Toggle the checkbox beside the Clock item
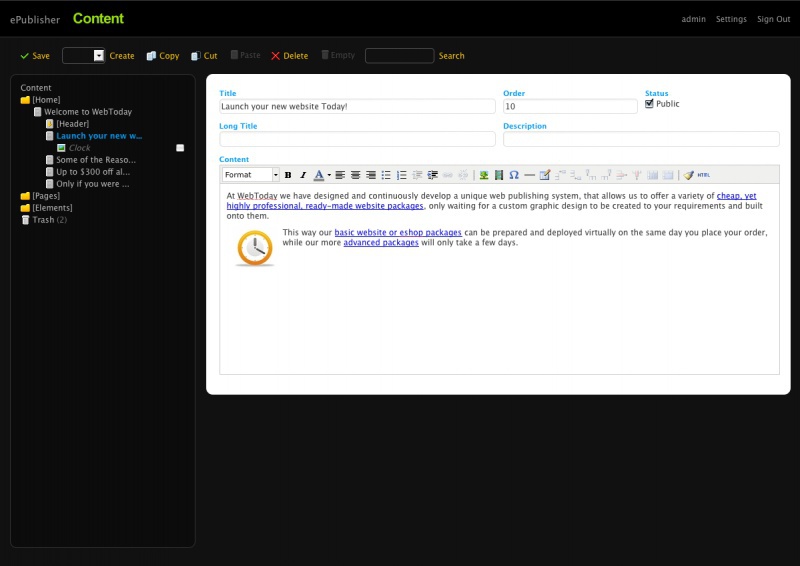The width and height of the screenshot is (800, 566). (180, 148)
